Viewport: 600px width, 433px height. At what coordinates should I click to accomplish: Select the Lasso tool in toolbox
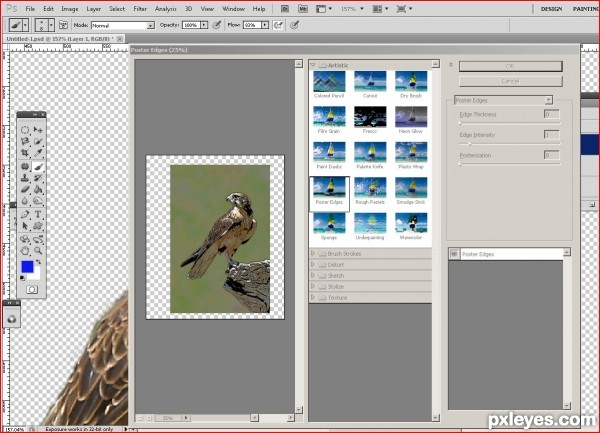click(x=25, y=141)
